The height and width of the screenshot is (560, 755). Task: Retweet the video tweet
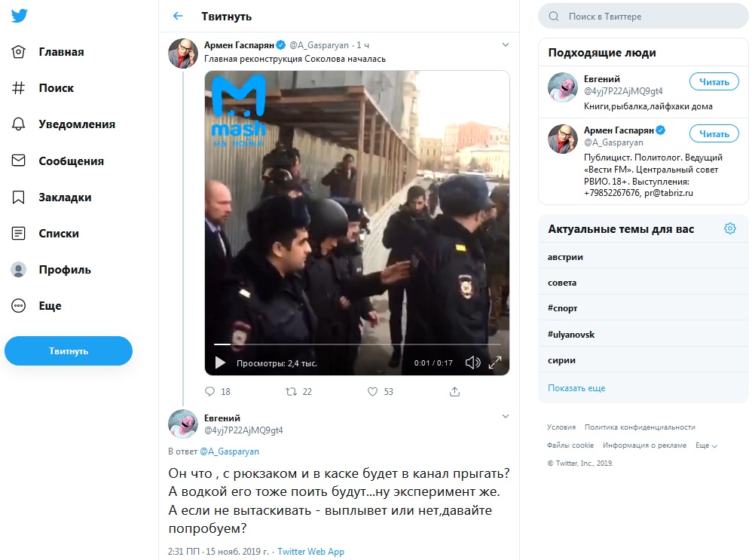[292, 392]
